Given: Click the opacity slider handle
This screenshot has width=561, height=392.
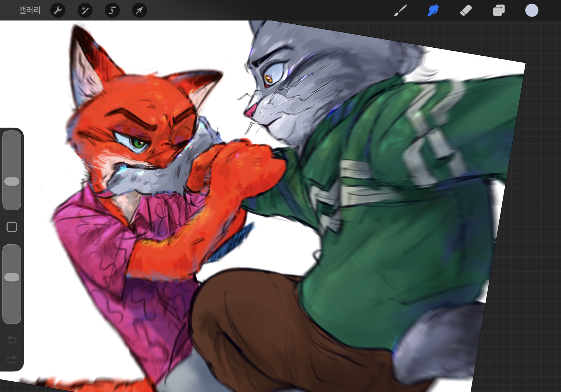Looking at the screenshot, I should [12, 277].
